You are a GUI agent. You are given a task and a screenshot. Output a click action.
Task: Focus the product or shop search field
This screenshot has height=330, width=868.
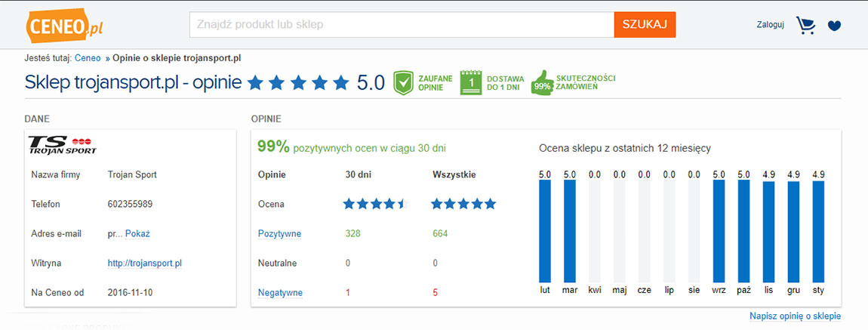(x=402, y=24)
